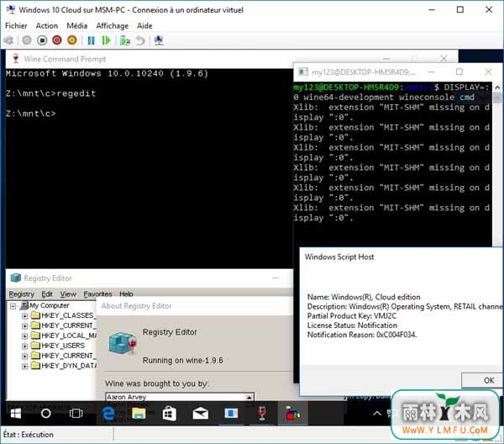This screenshot has width=504, height=444.
Task: Click the Checkpoint toolbar icon
Action: (x=124, y=40)
